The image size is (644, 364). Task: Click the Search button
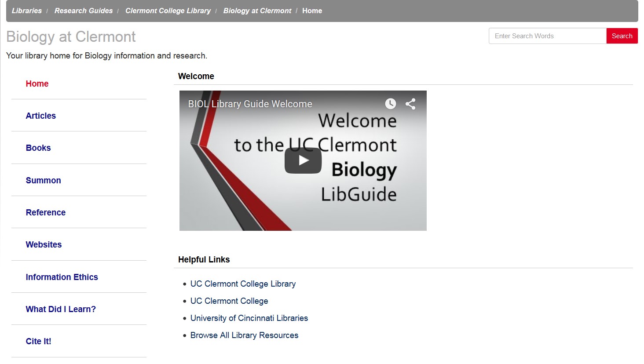point(622,36)
